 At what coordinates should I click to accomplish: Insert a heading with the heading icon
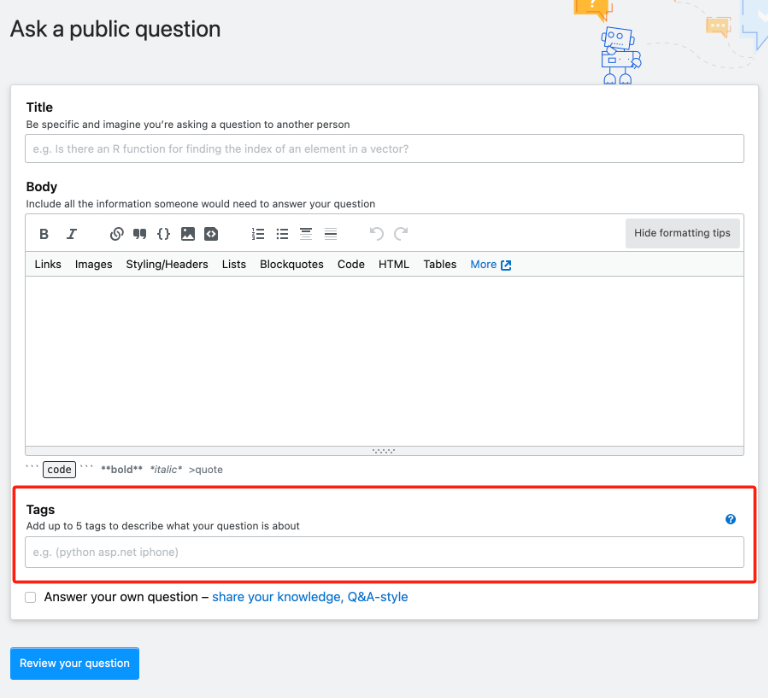point(306,234)
